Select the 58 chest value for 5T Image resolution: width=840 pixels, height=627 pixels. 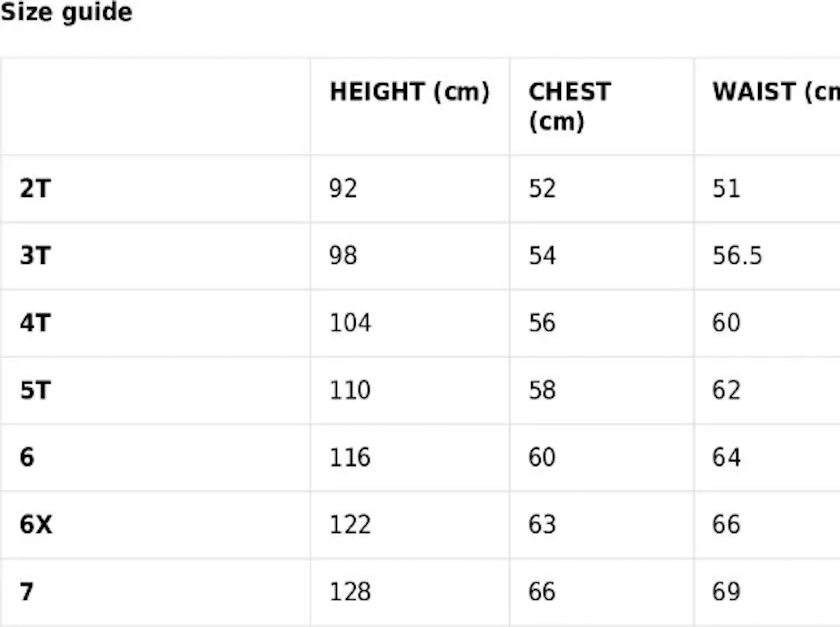pyautogui.click(x=542, y=390)
